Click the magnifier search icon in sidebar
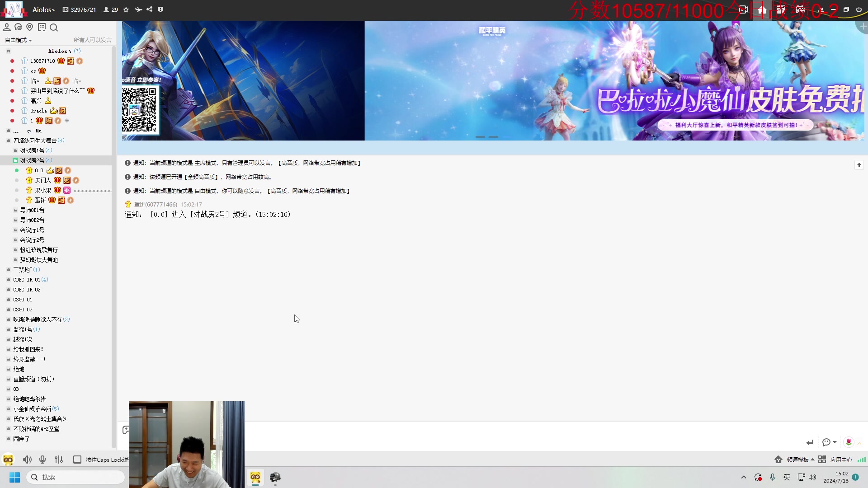This screenshot has width=868, height=488. 54,28
